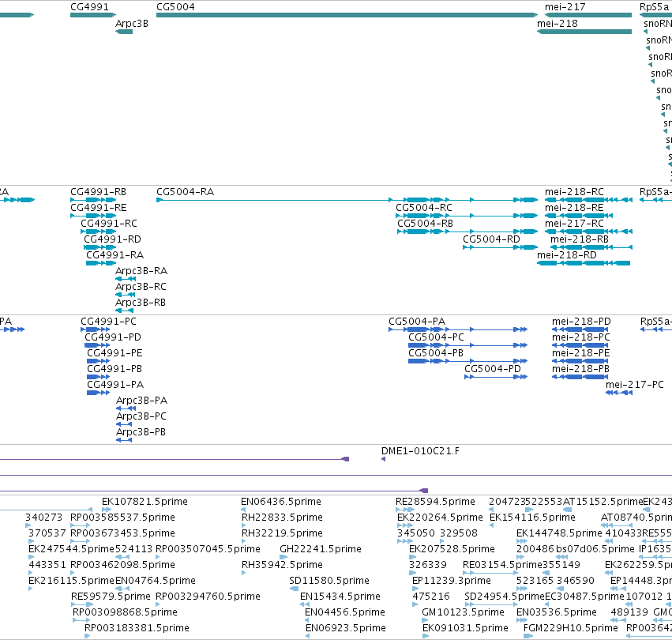Image resolution: width=672 pixels, height=640 pixels.
Task: Click EST EP11239.3prime
Action: coord(451,581)
